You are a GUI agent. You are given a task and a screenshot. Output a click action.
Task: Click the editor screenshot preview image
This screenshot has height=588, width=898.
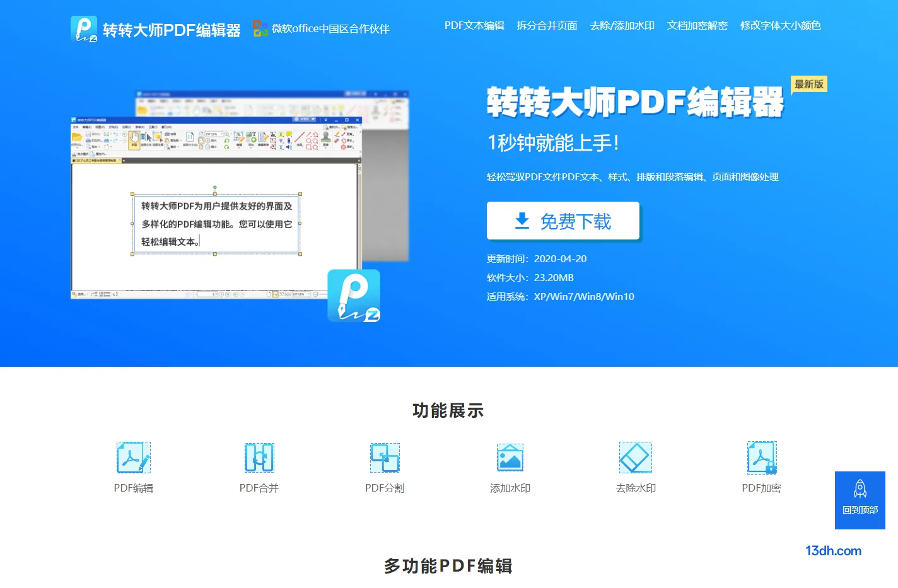tap(217, 207)
